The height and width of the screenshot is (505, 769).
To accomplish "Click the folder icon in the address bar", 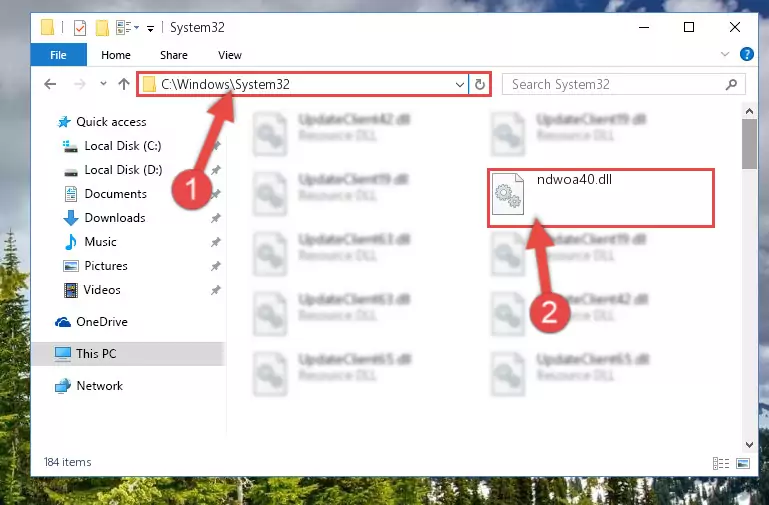I will (x=149, y=84).
